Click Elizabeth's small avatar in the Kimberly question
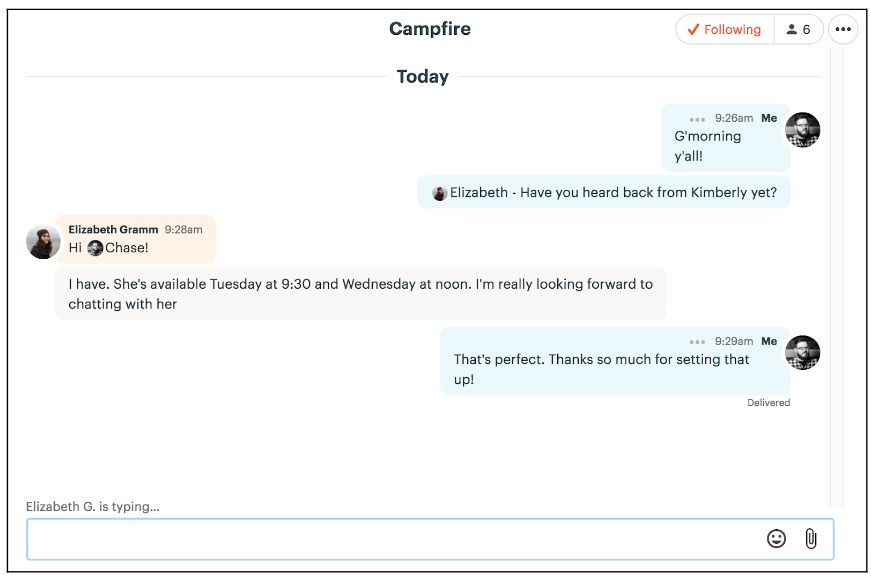This screenshot has height=577, width=871. pos(439,192)
